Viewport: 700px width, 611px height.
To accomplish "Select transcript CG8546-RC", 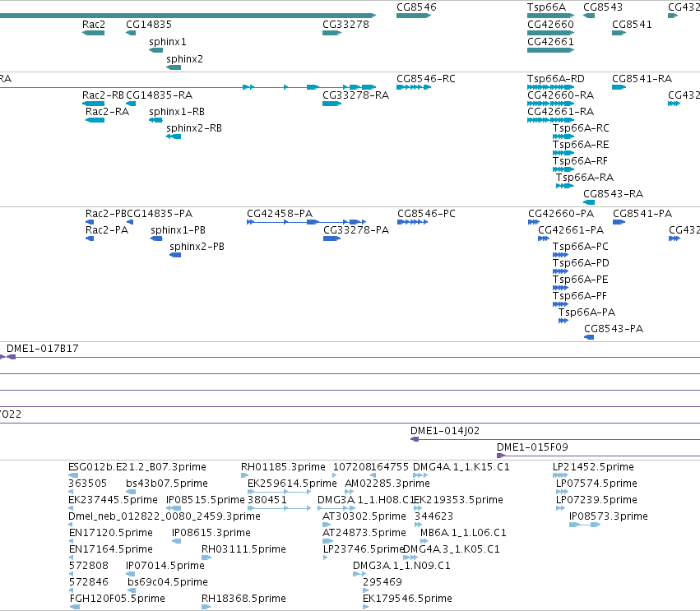I will coord(414,87).
